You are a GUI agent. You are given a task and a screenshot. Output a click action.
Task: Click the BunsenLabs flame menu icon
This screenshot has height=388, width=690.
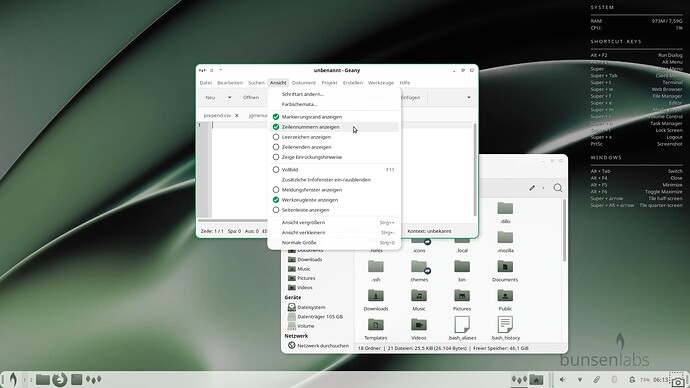tap(13, 379)
